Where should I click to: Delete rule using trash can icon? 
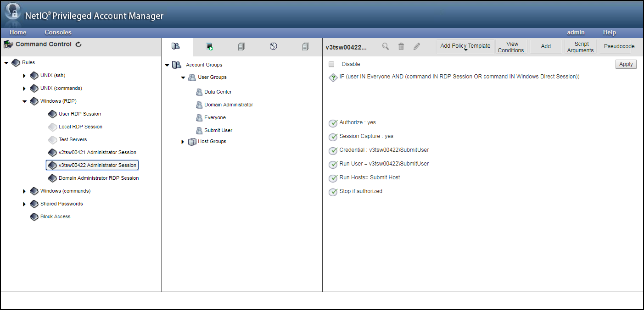click(x=401, y=46)
